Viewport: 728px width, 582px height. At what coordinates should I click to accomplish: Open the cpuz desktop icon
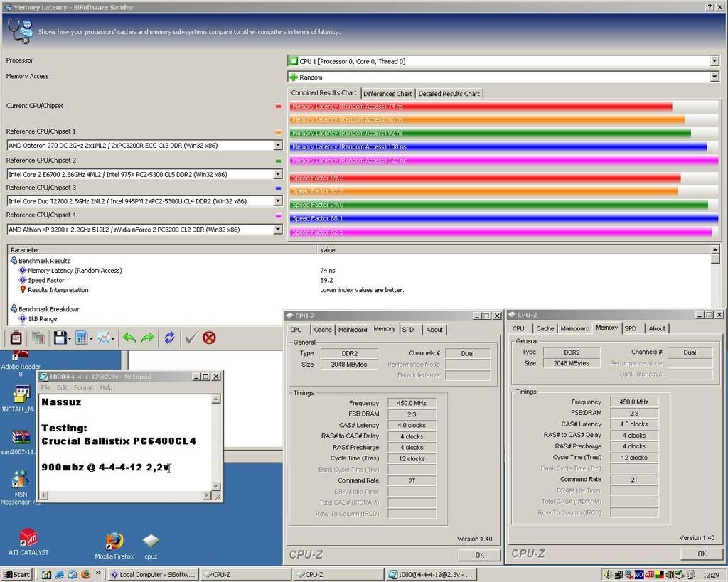151,546
